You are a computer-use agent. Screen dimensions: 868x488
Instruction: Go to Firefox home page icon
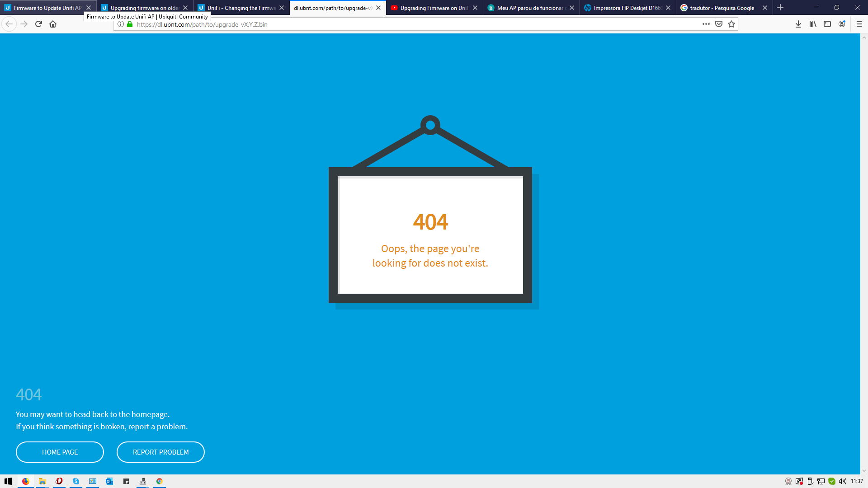[x=53, y=24]
